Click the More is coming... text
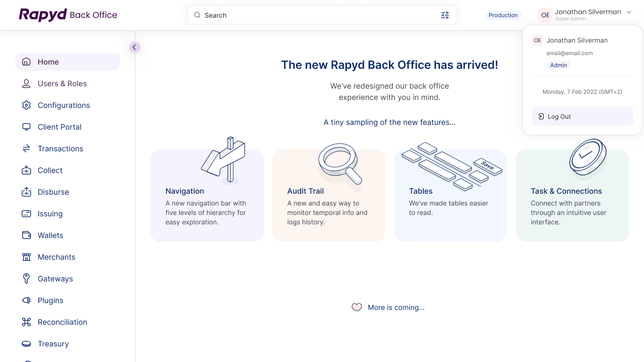The image size is (644, 362). coord(396,307)
